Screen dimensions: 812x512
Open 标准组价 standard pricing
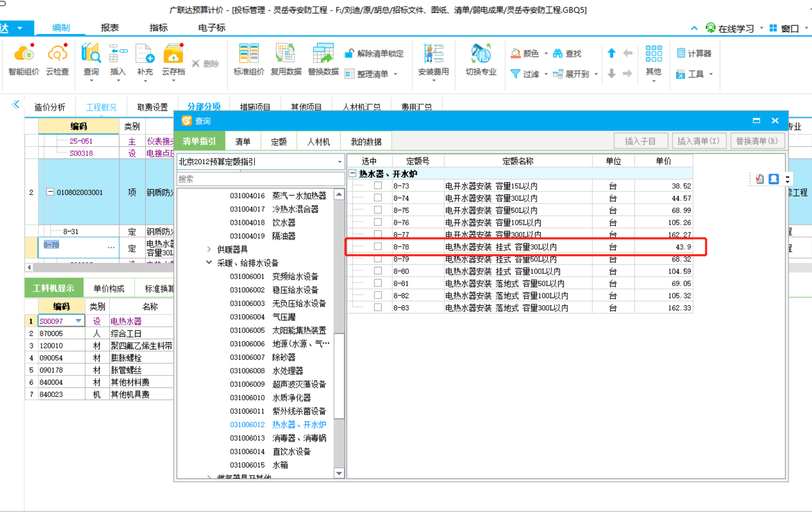[249, 60]
